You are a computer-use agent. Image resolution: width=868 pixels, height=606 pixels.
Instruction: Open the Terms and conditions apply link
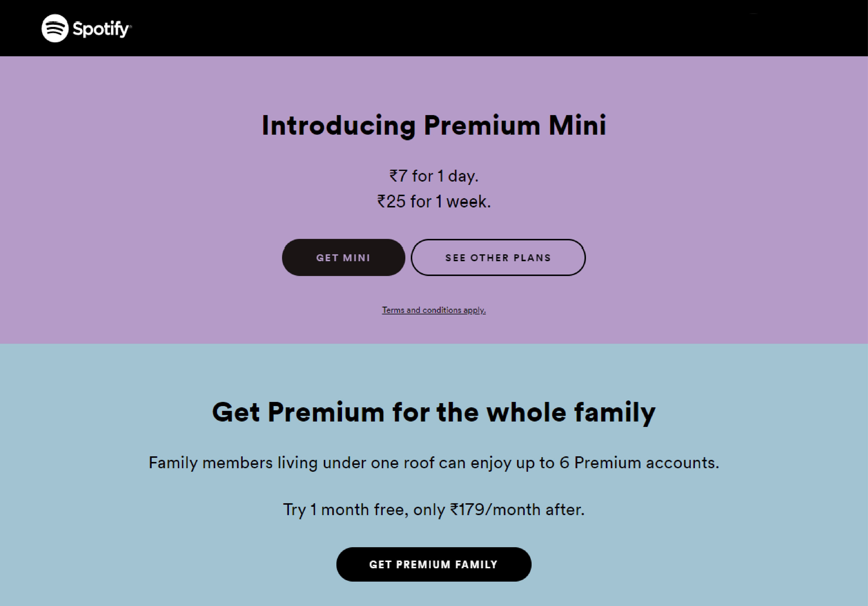434,310
